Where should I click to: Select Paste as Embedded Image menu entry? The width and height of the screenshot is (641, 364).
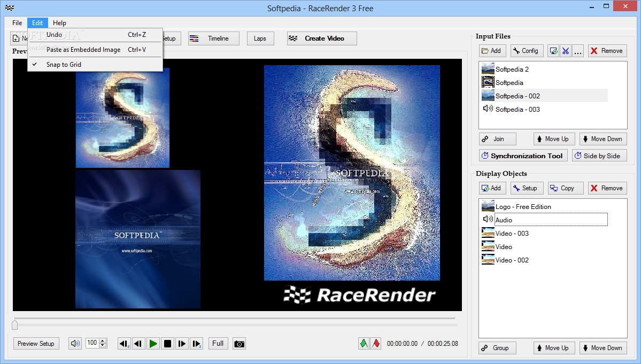[x=95, y=49]
